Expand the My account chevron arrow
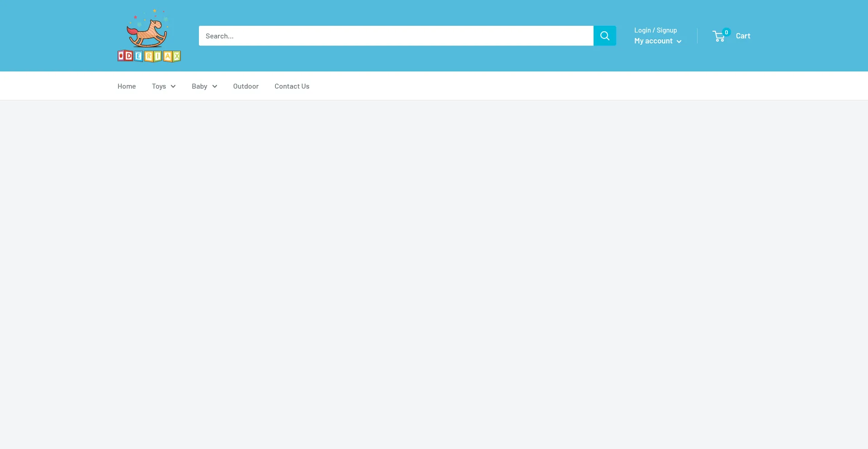868x449 pixels. pyautogui.click(x=679, y=42)
